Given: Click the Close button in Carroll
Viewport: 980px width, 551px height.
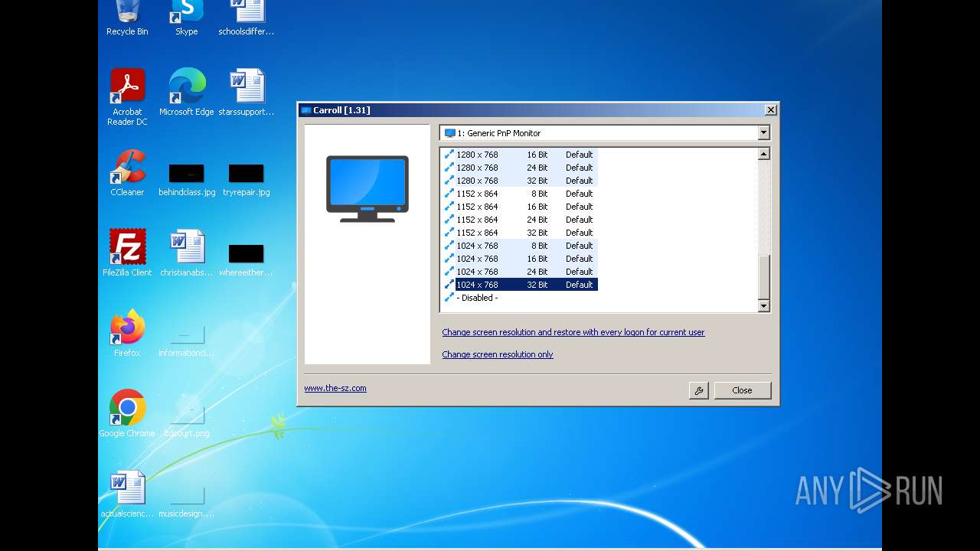Looking at the screenshot, I should pyautogui.click(x=743, y=390).
